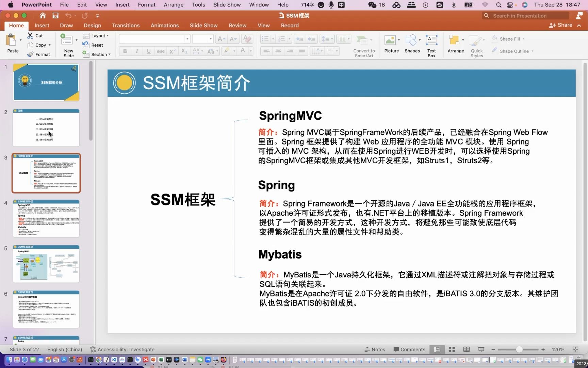The height and width of the screenshot is (368, 588).
Task: Select the Format painter tool
Action: click(x=39, y=54)
